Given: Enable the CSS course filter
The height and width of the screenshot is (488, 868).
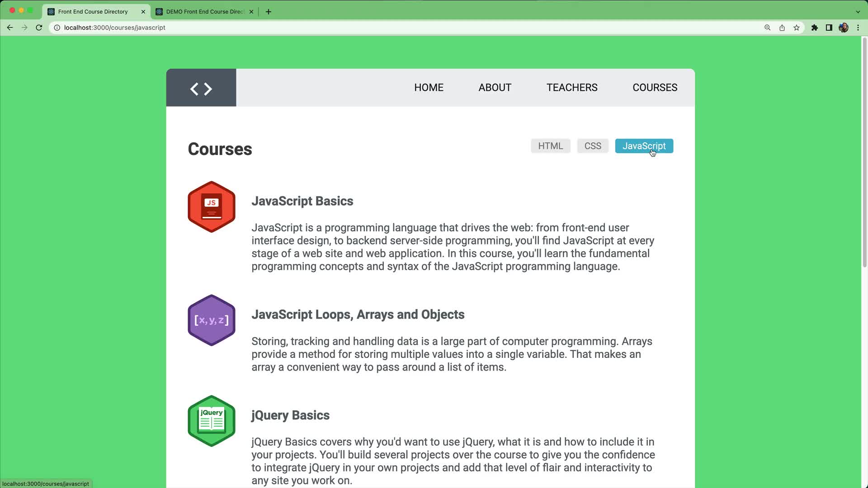Looking at the screenshot, I should (593, 145).
